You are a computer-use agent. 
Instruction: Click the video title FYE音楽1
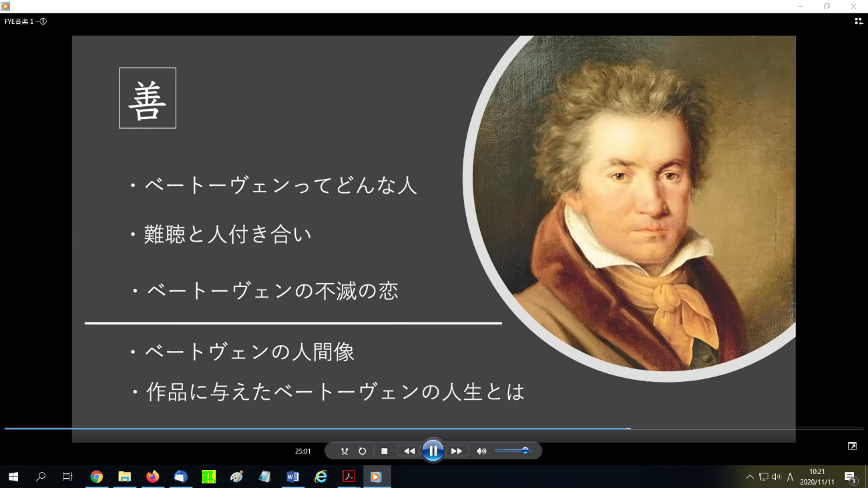[x=25, y=21]
